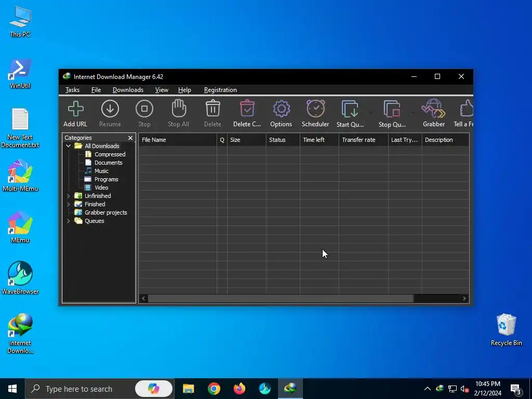Image resolution: width=532 pixels, height=399 pixels.
Task: Click the Stop toolbar icon
Action: [x=144, y=109]
